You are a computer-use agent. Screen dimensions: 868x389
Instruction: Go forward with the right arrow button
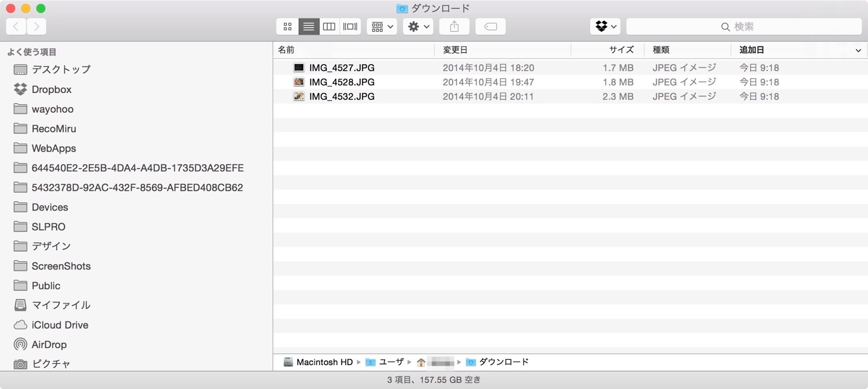[36, 26]
